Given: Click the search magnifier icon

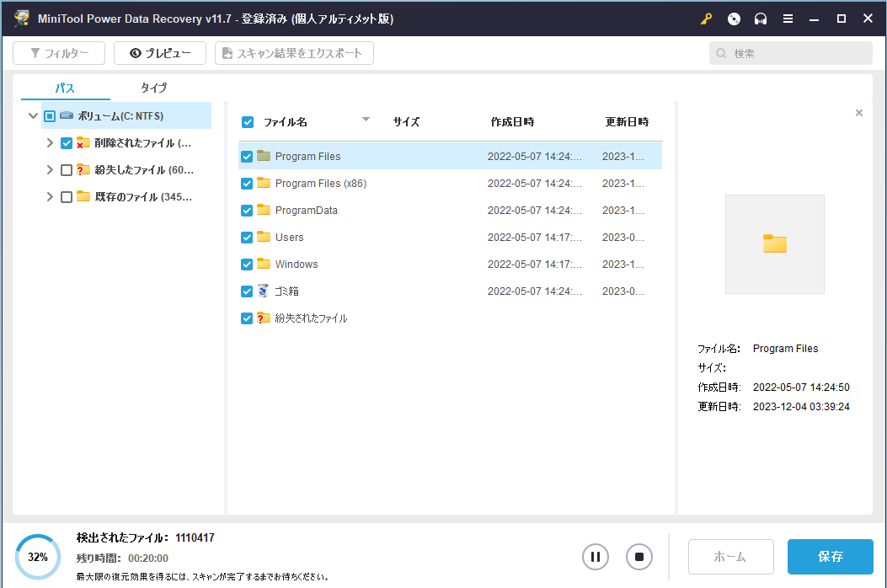Looking at the screenshot, I should point(721,53).
